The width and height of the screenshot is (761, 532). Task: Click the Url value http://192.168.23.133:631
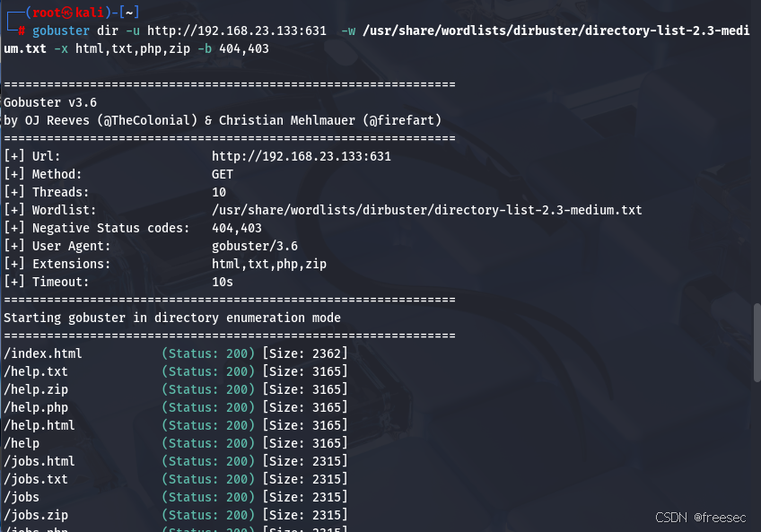[302, 156]
